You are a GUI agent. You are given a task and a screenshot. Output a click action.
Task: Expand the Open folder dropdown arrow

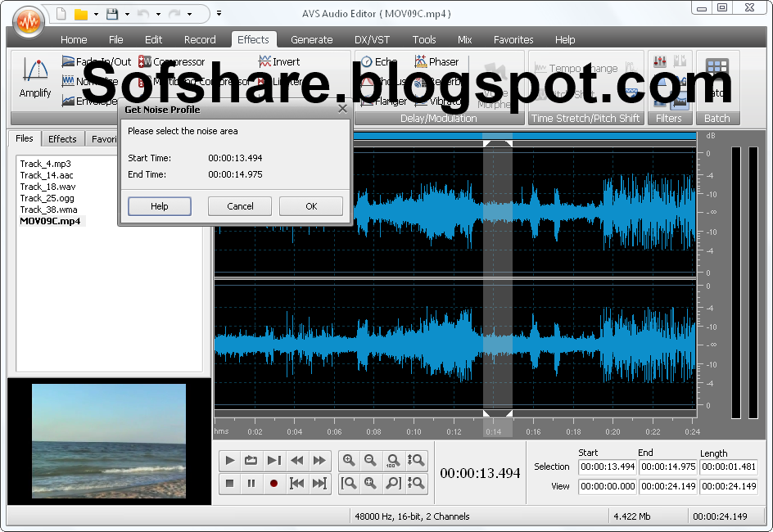pos(96,14)
